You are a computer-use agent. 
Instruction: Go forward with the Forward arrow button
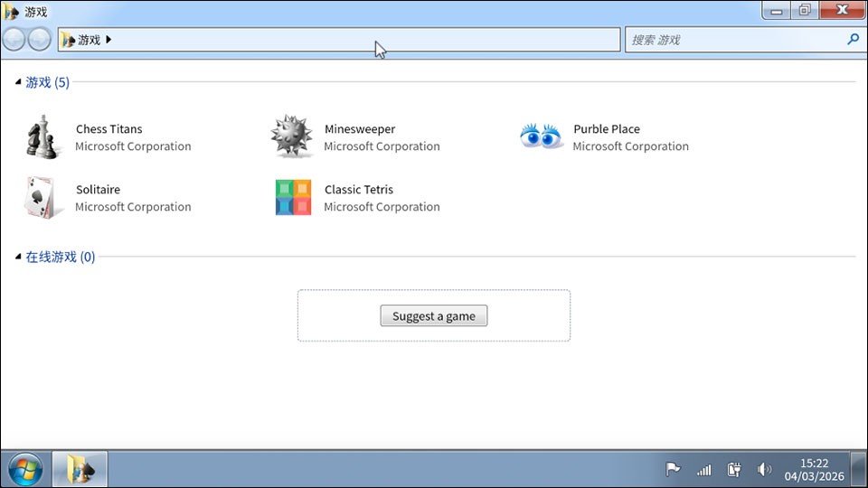[39, 40]
